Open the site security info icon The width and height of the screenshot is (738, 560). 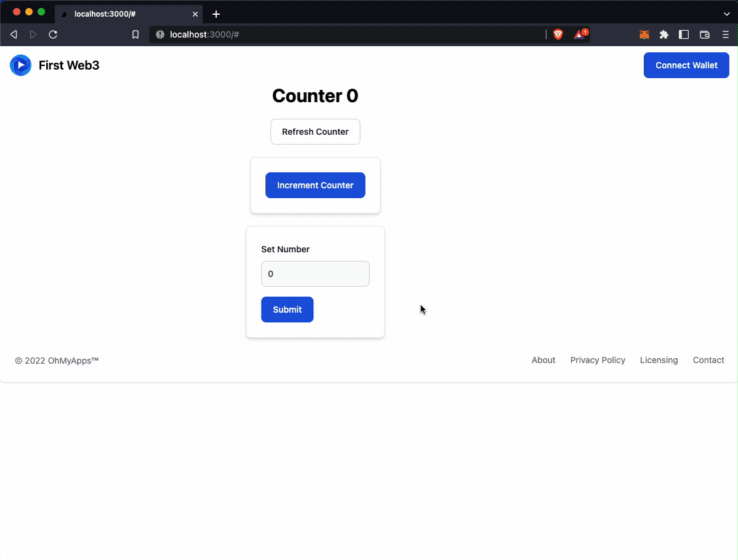click(x=160, y=34)
